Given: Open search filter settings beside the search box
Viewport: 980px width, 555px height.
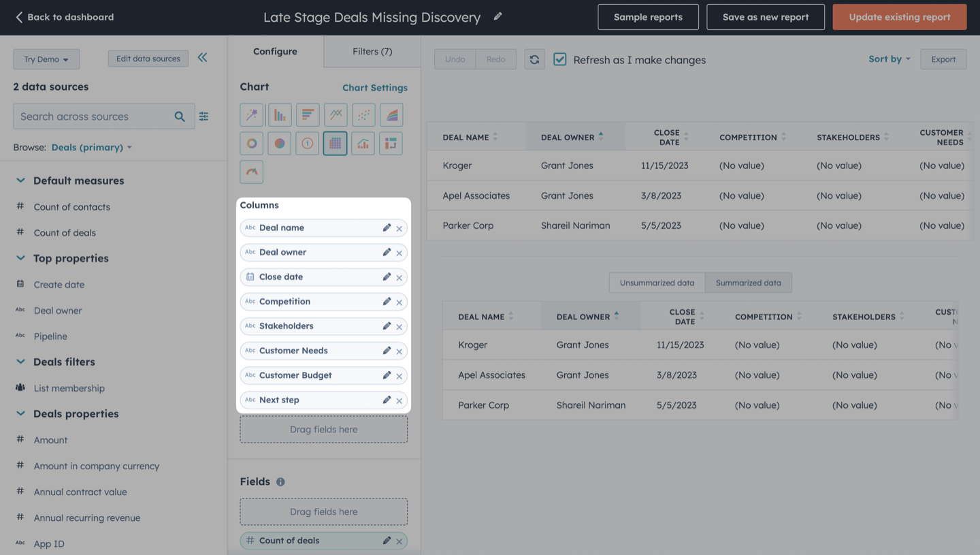Looking at the screenshot, I should 203,116.
